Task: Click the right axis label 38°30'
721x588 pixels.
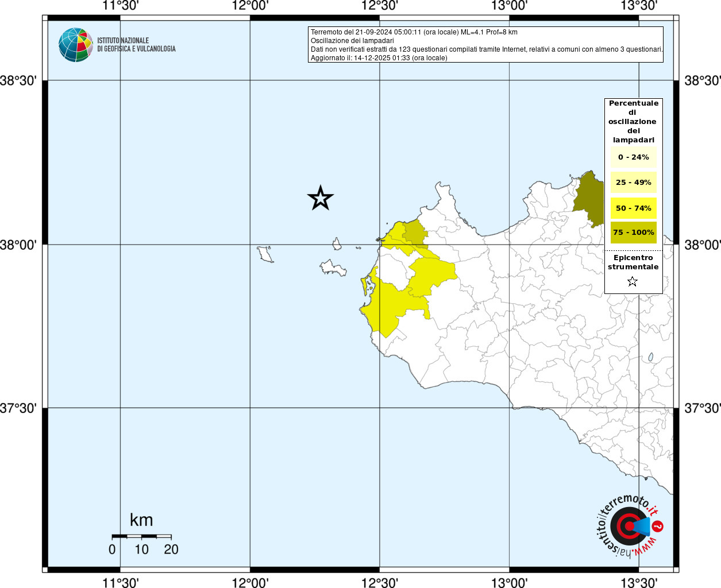Action: coord(703,80)
